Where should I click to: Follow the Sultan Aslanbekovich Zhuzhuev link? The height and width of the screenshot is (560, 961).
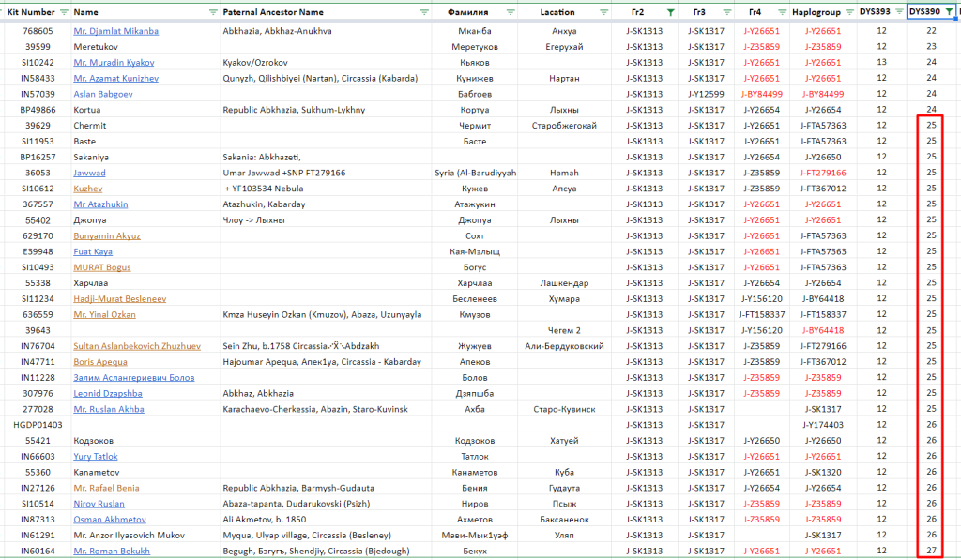click(x=137, y=346)
